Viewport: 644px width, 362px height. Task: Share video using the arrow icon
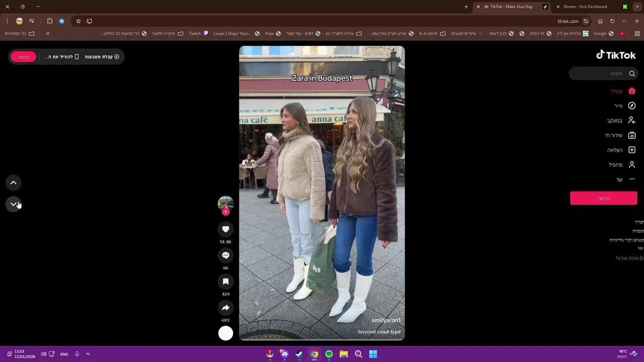pyautogui.click(x=225, y=308)
